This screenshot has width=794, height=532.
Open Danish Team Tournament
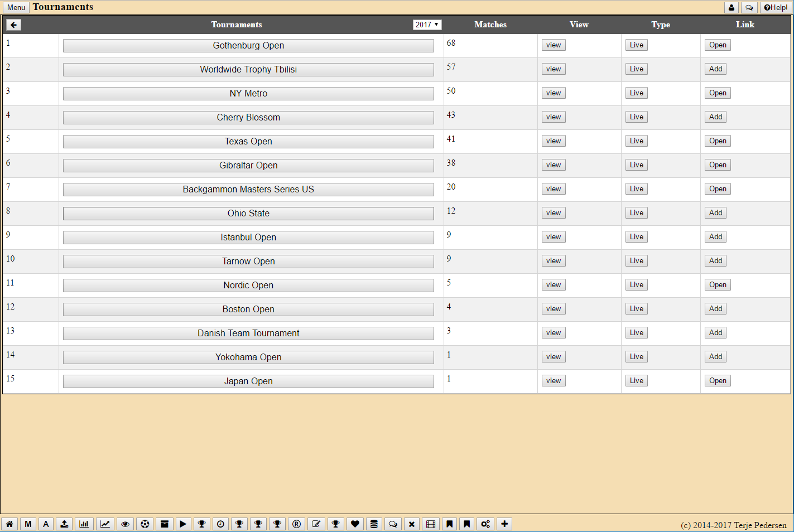pyautogui.click(x=248, y=333)
